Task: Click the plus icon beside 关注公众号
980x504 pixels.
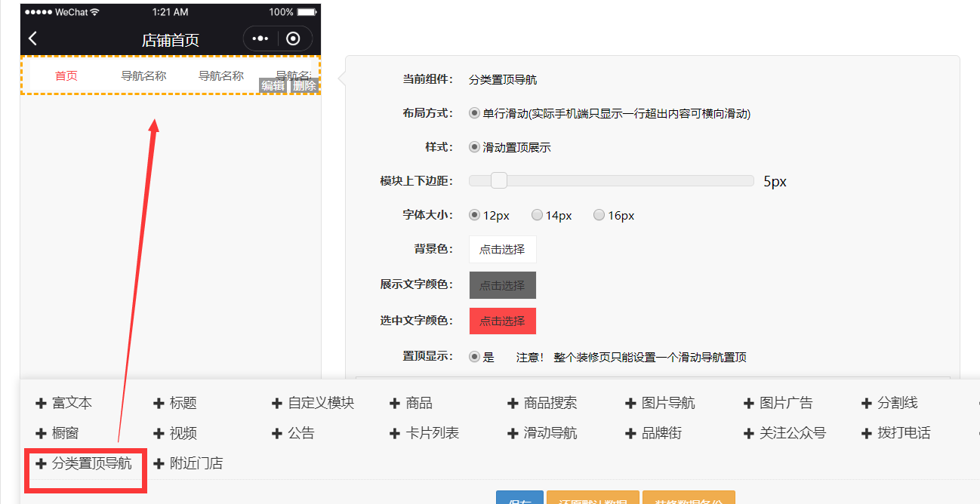Action: [749, 434]
